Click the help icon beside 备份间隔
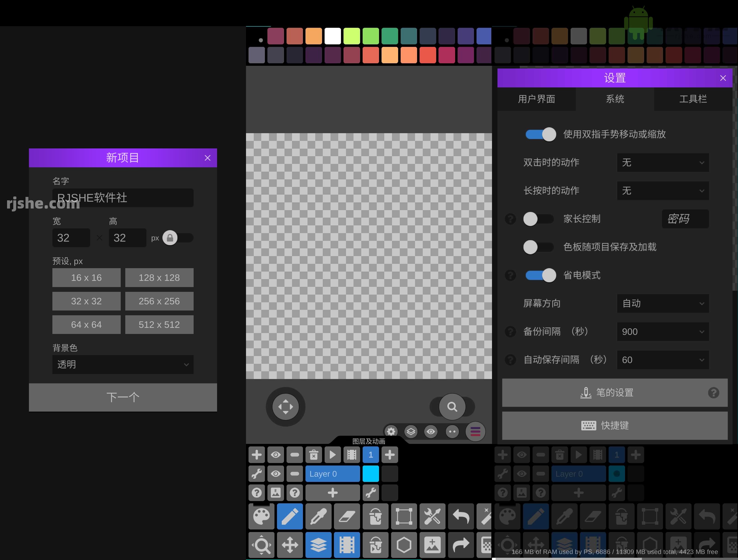738x560 pixels. pyautogui.click(x=510, y=331)
